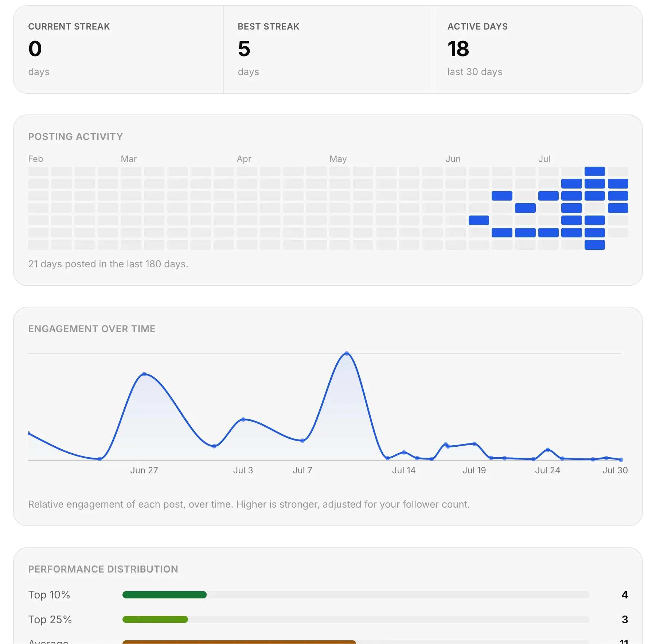The image size is (656, 644).
Task: Click the Jun 27 peak data point
Action: [144, 374]
